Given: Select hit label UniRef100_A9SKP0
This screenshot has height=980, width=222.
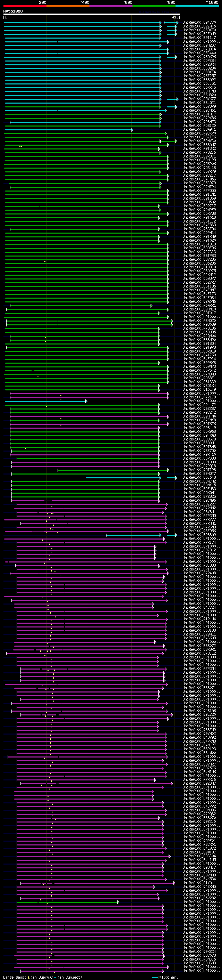Looking at the screenshot, I should (199, 133).
